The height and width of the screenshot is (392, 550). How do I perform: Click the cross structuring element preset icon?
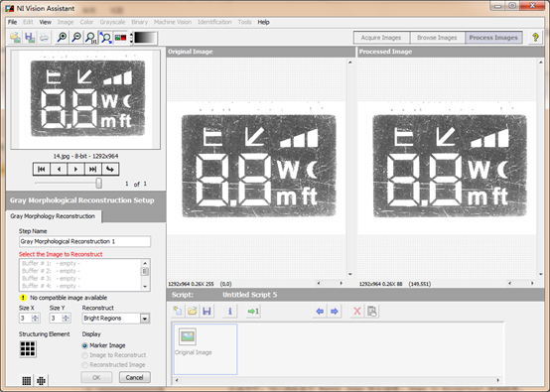[x=41, y=380]
